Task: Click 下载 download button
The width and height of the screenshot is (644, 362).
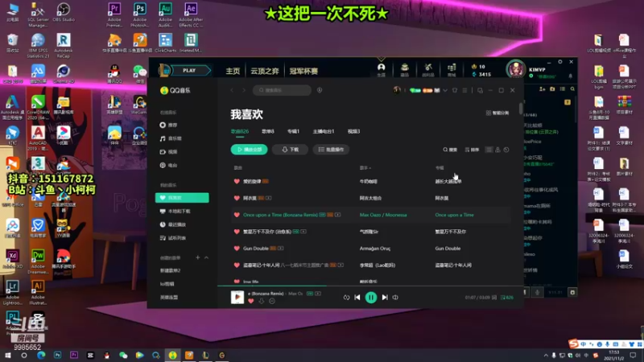Action: [x=290, y=150]
